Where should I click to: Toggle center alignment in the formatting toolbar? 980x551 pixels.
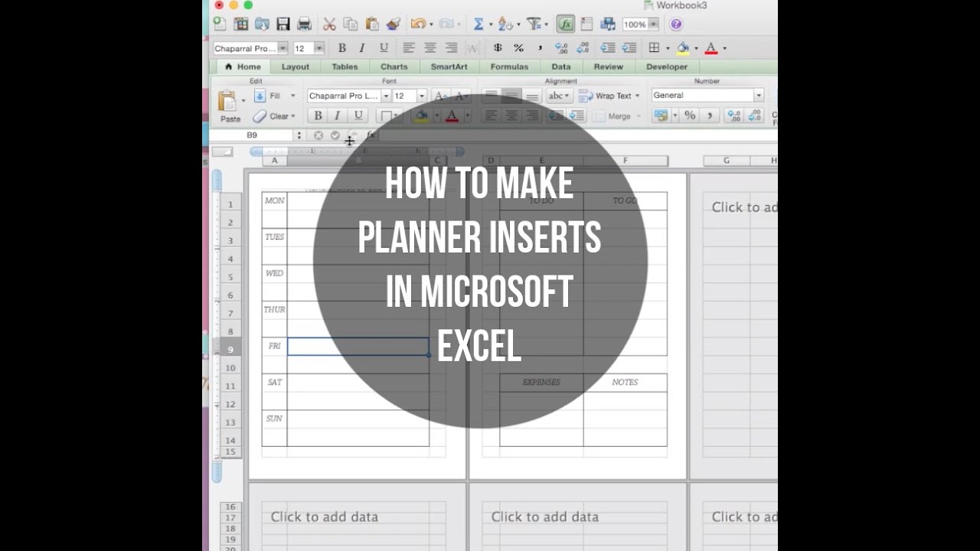pos(430,48)
